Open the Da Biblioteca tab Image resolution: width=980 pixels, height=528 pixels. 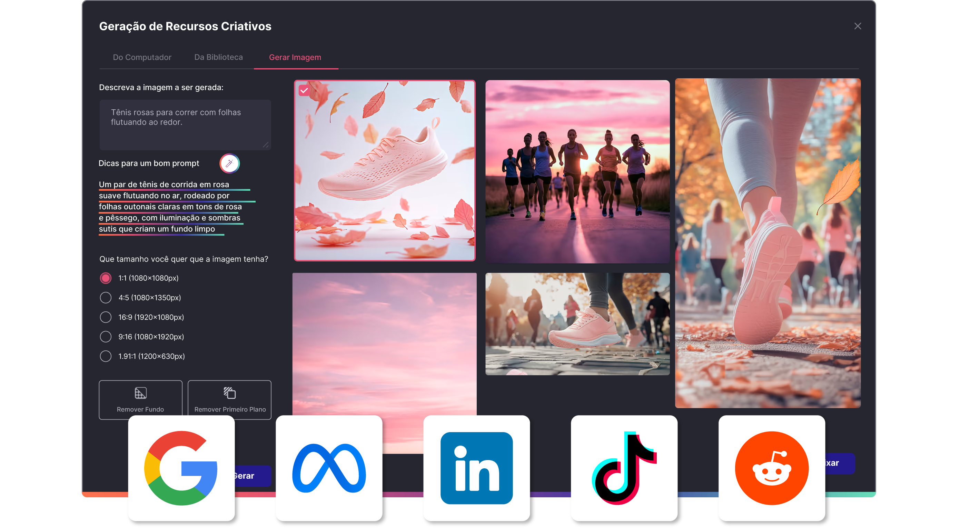[218, 58]
